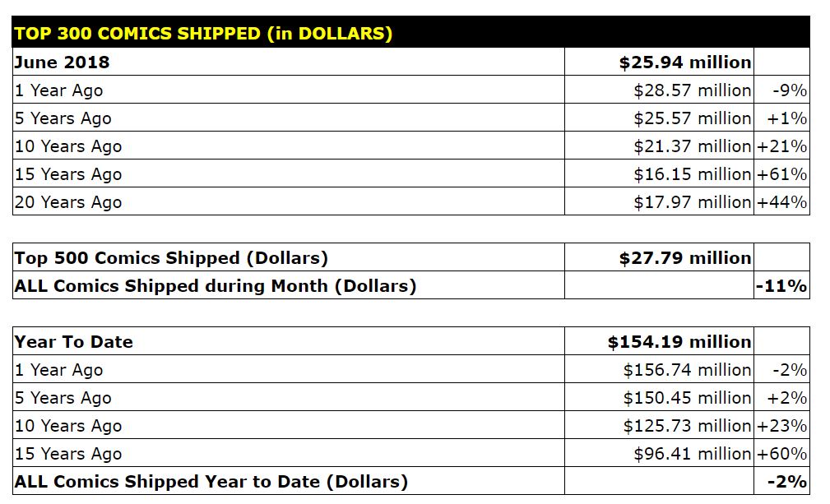Select "Top 500 Comics Shipped (Dollars)" label
Viewport: 830px width, 504px height.
tap(171, 258)
